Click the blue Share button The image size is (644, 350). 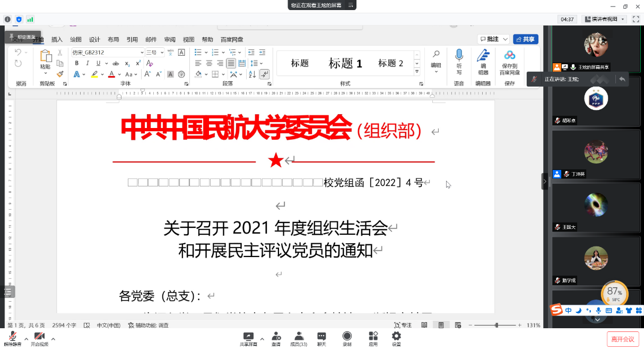[525, 39]
